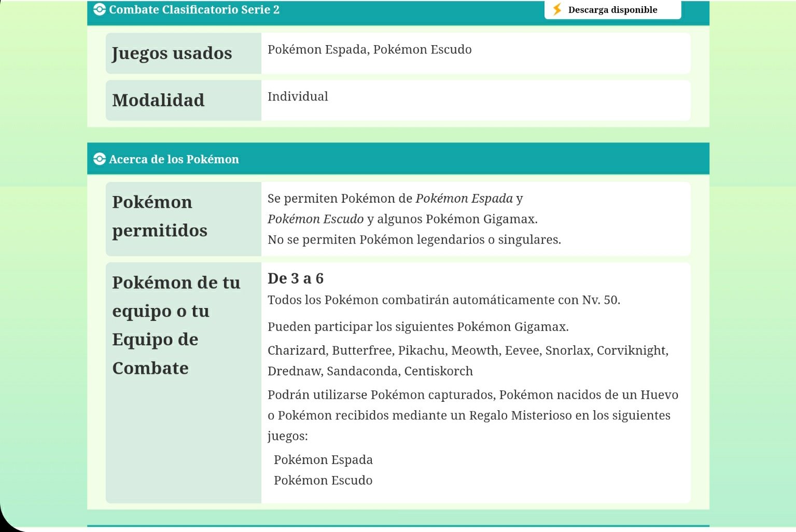Click the Descarga disponible button
The width and height of the screenshot is (796, 532).
coord(612,9)
